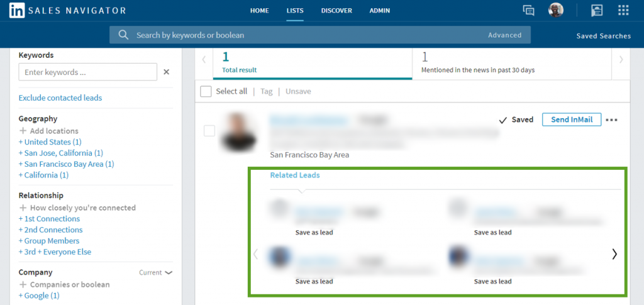Click the Enter keywords input field
The image size is (644, 305).
point(88,72)
